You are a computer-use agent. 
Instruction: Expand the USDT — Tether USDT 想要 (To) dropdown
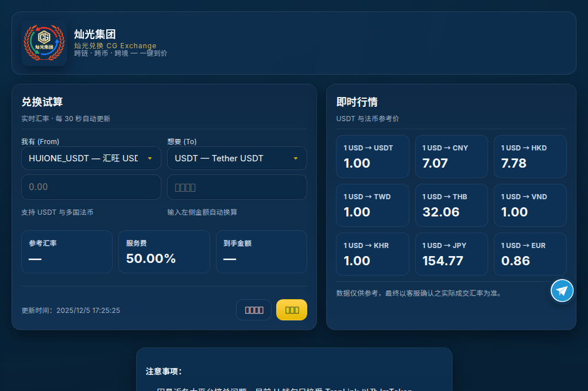coord(237,158)
